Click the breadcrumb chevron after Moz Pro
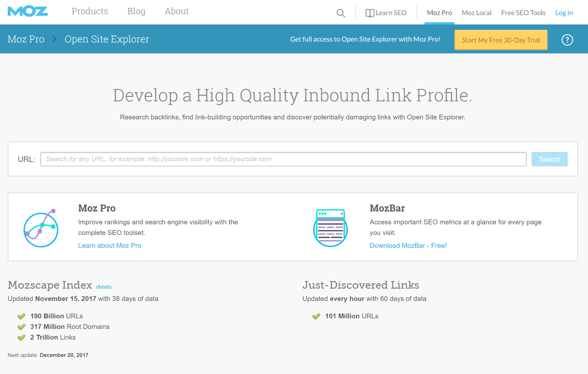 pos(54,39)
